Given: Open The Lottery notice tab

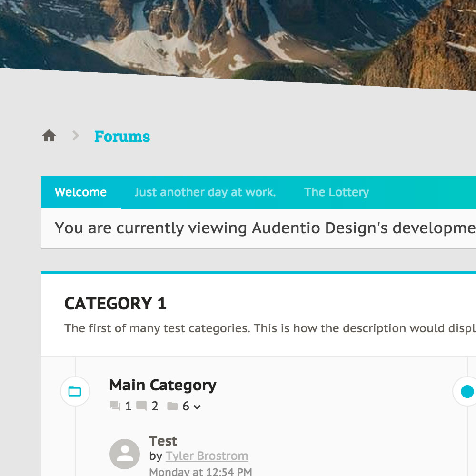Looking at the screenshot, I should 336,192.
